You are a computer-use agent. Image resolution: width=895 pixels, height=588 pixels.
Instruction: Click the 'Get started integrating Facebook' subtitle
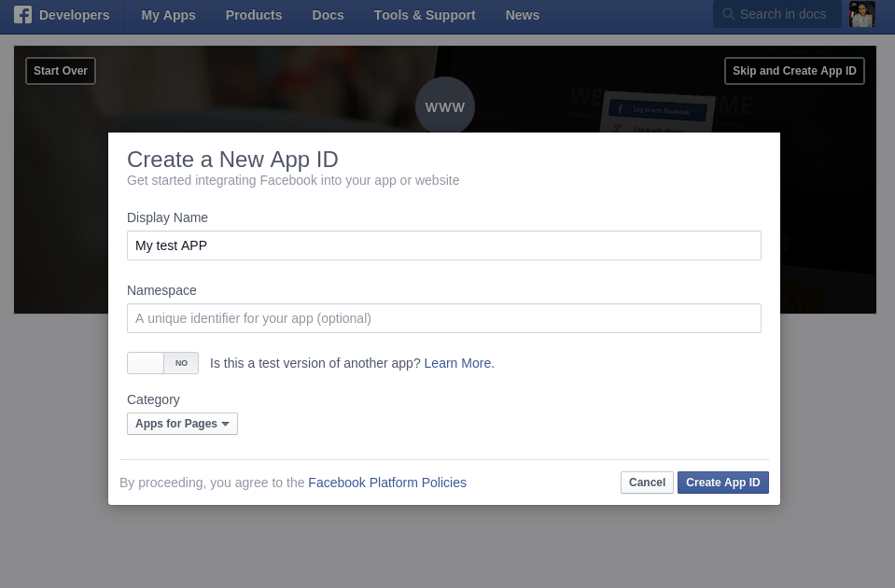click(x=293, y=180)
